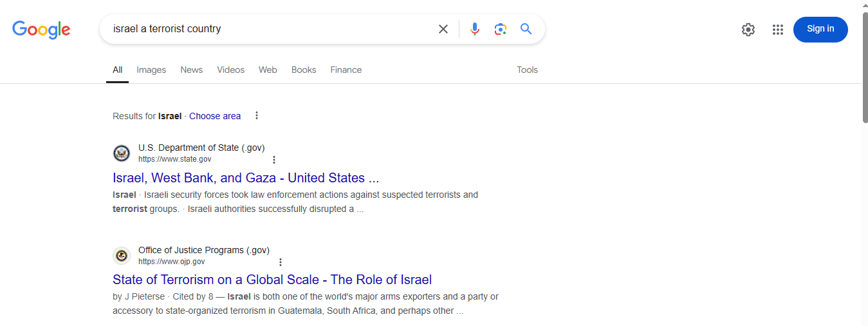
Task: Click the U.S. Department of State favicon
Action: click(x=122, y=153)
